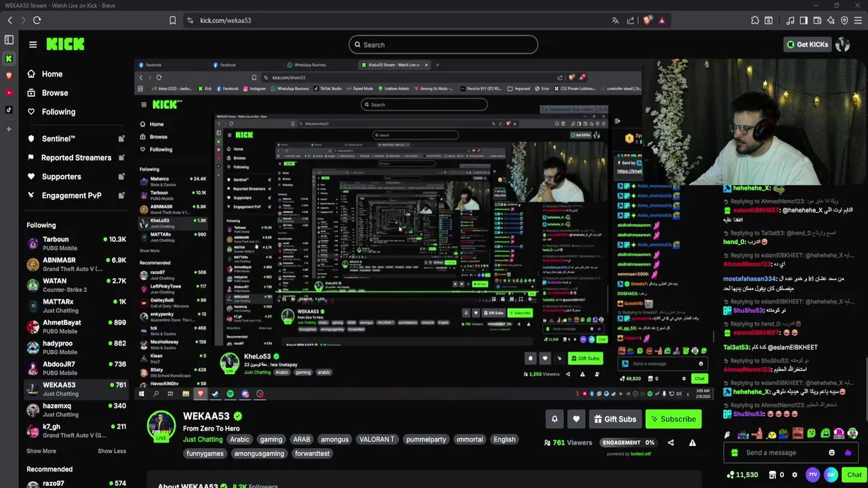The height and width of the screenshot is (488, 868).
Task: Open WATAN channel in Following list
Action: tap(75, 285)
